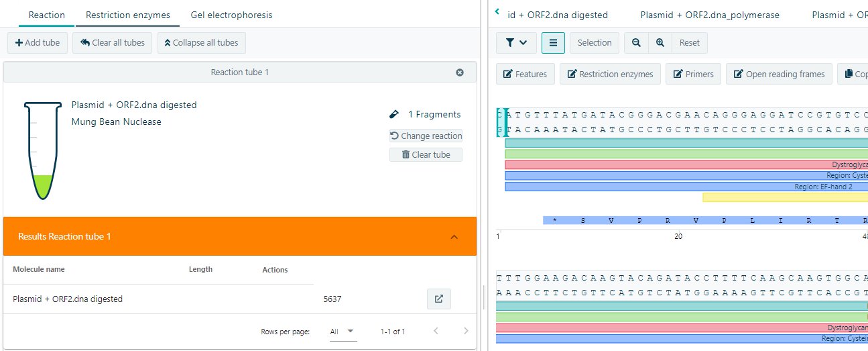
Task: Select the red Dystroglycan feature bar
Action: pos(684,164)
